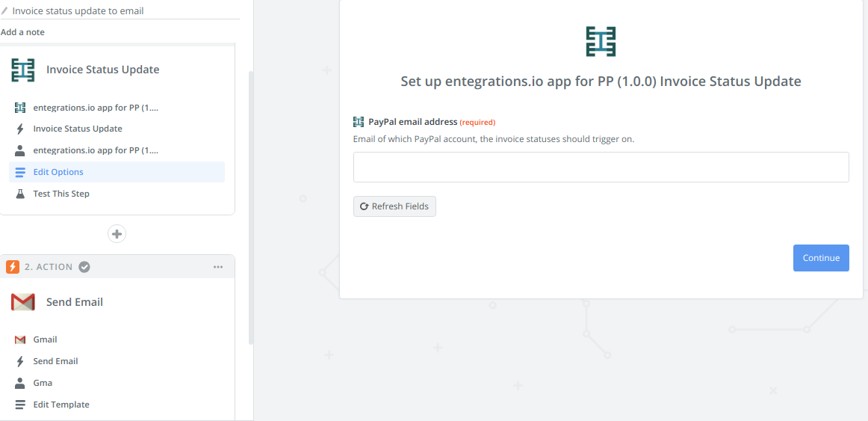Viewport: 868px width, 421px height.
Task: Click the icon beside 'PayPal email address' label
Action: coord(359,122)
